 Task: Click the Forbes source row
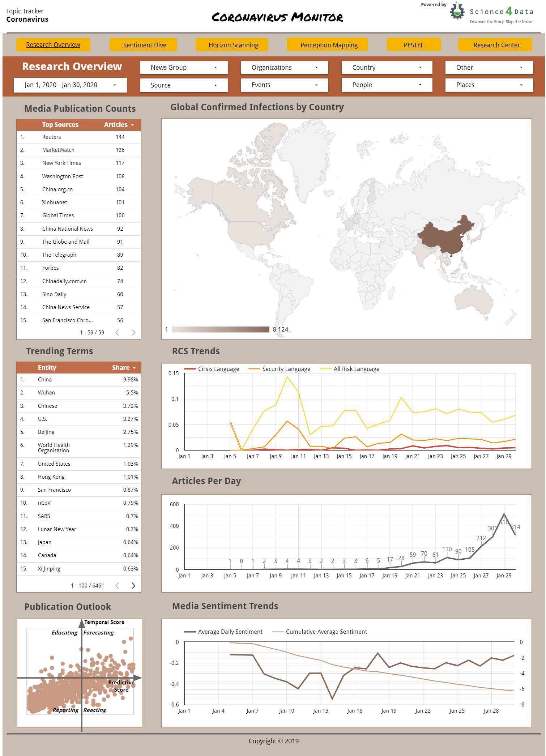[x=79, y=268]
